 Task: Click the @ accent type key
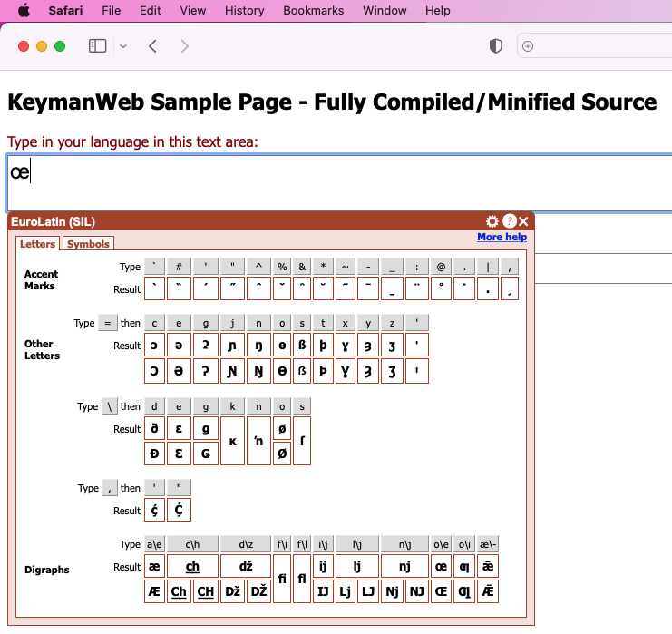coord(441,266)
